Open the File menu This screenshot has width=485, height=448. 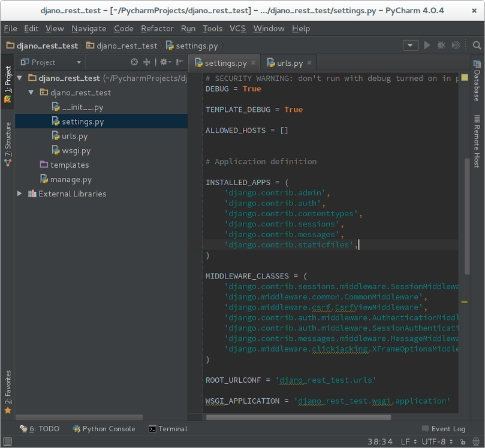11,28
